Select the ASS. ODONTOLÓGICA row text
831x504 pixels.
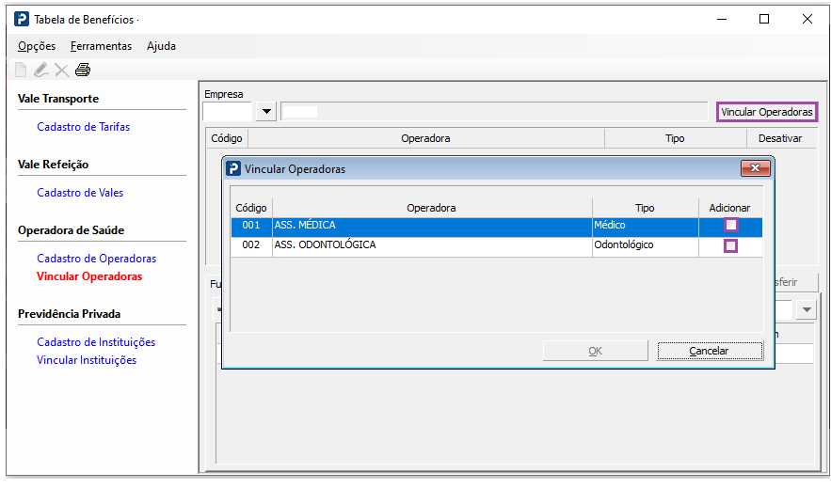click(x=325, y=244)
